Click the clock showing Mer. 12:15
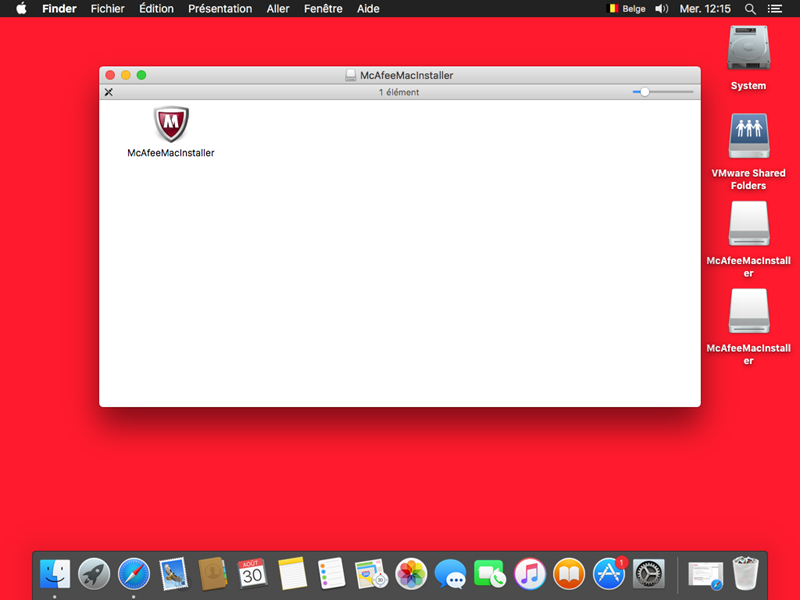Screen dimensions: 800x600 (x=705, y=9)
